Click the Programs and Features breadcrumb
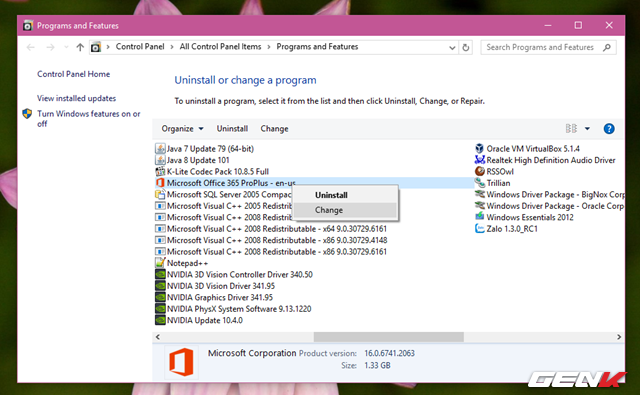This screenshot has height=395, width=640. [x=317, y=47]
